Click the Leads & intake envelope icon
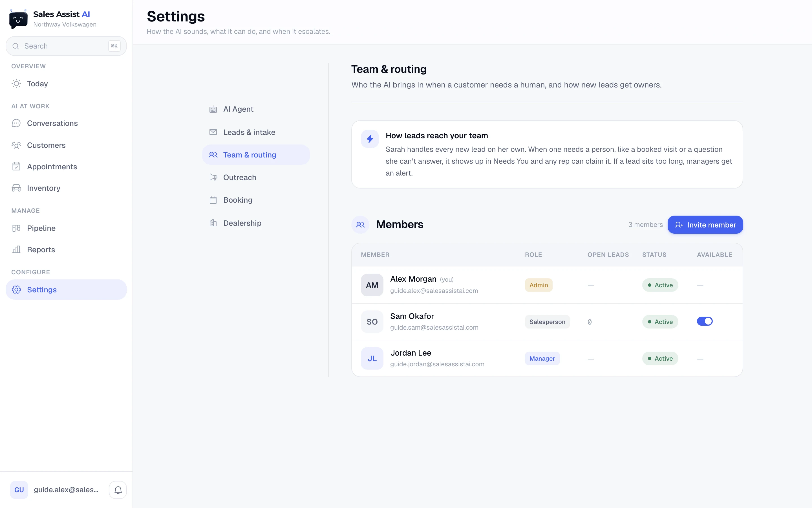Viewport: 812px width, 508px height. click(x=213, y=132)
